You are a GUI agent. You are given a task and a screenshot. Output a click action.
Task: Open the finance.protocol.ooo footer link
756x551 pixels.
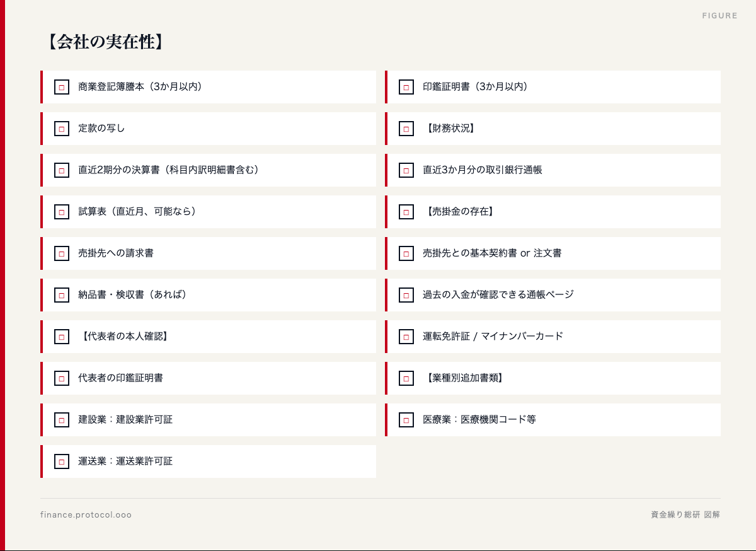coord(86,515)
